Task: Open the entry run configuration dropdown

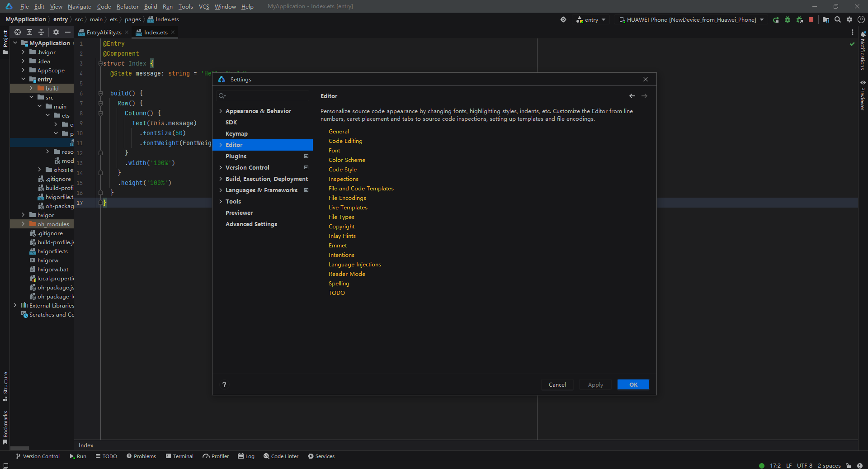Action: (591, 19)
